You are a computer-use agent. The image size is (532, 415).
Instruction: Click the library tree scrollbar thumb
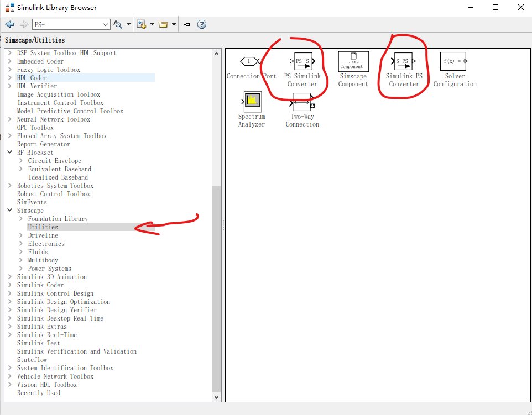point(216,289)
